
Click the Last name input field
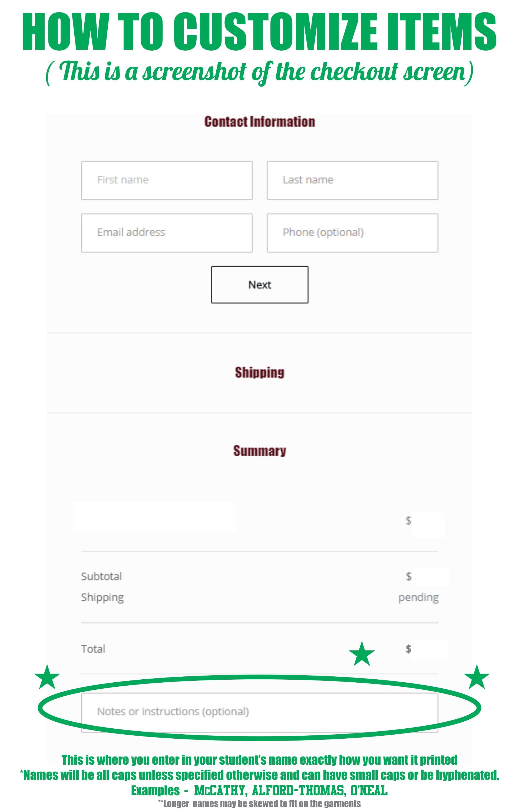[352, 181]
